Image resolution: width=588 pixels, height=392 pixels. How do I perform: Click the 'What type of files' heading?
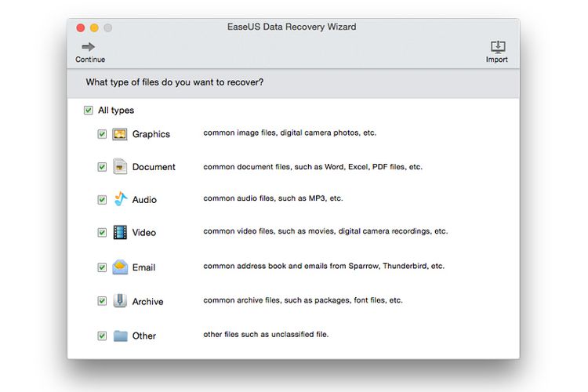coord(175,82)
